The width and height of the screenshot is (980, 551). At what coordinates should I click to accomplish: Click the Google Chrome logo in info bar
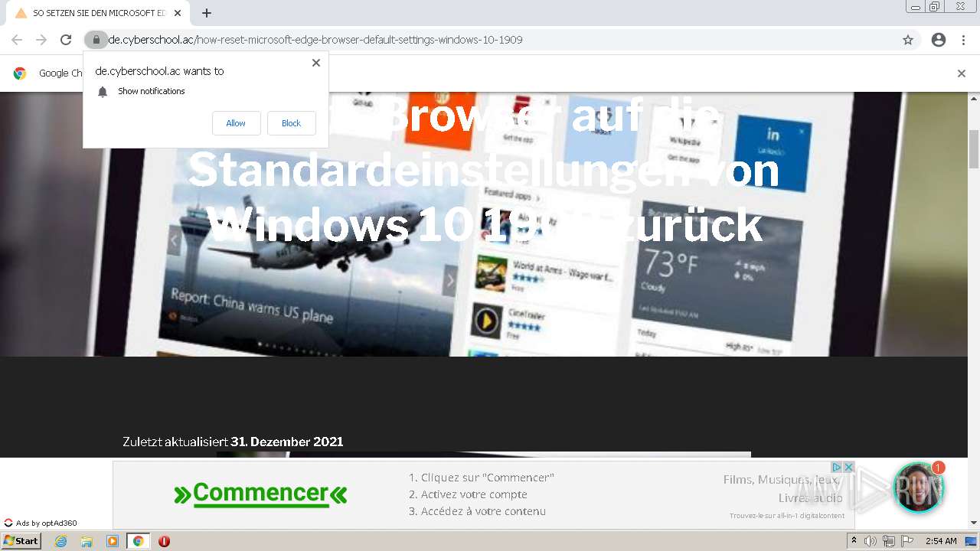pyautogui.click(x=20, y=73)
